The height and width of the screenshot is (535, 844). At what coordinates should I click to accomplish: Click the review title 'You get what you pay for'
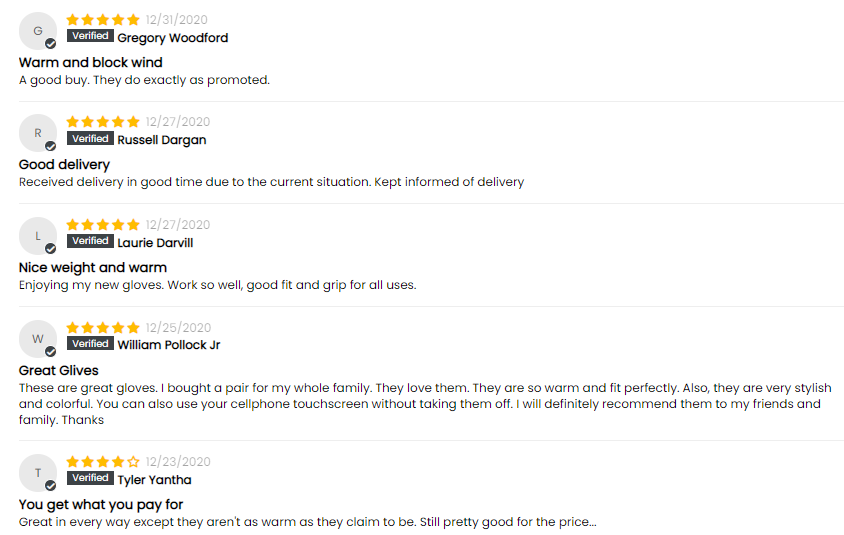point(101,505)
